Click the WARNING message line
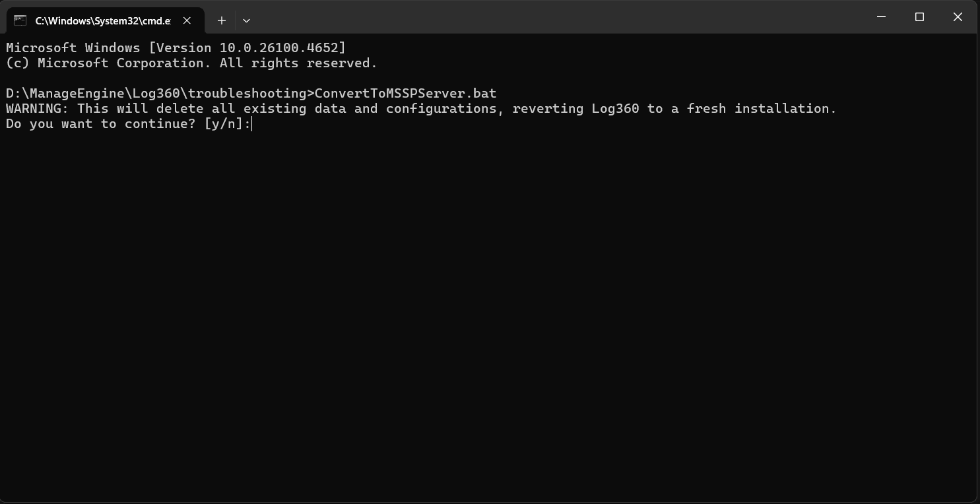980x504 pixels. click(x=420, y=108)
